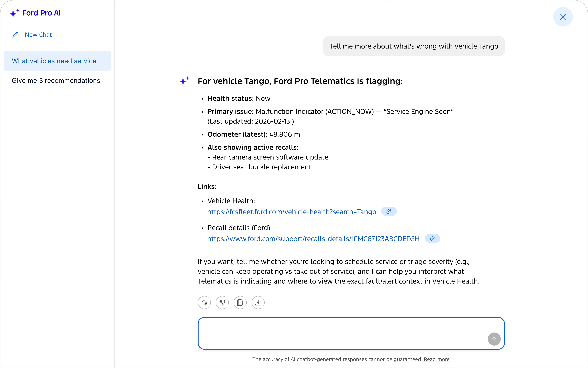Open the fcsfleet vehicle-health Tango link
This screenshot has height=368, width=588.
point(291,212)
